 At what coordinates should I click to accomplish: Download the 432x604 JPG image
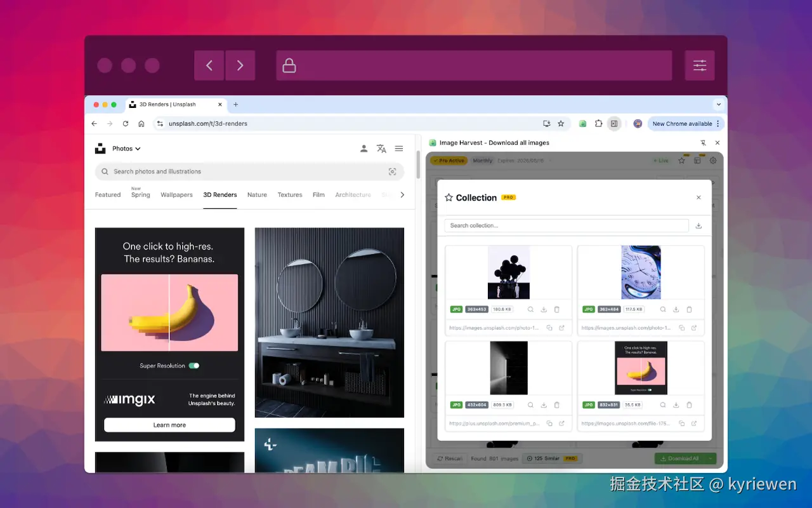point(544,404)
